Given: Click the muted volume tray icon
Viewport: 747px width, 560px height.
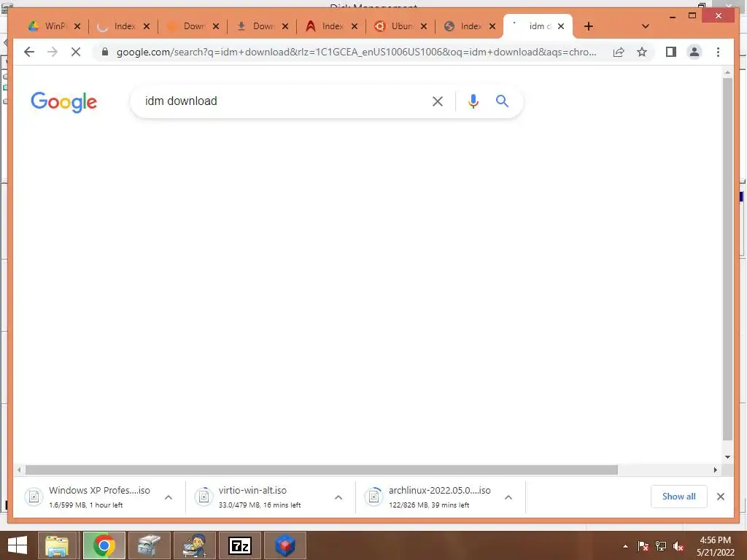Looking at the screenshot, I should (x=678, y=546).
